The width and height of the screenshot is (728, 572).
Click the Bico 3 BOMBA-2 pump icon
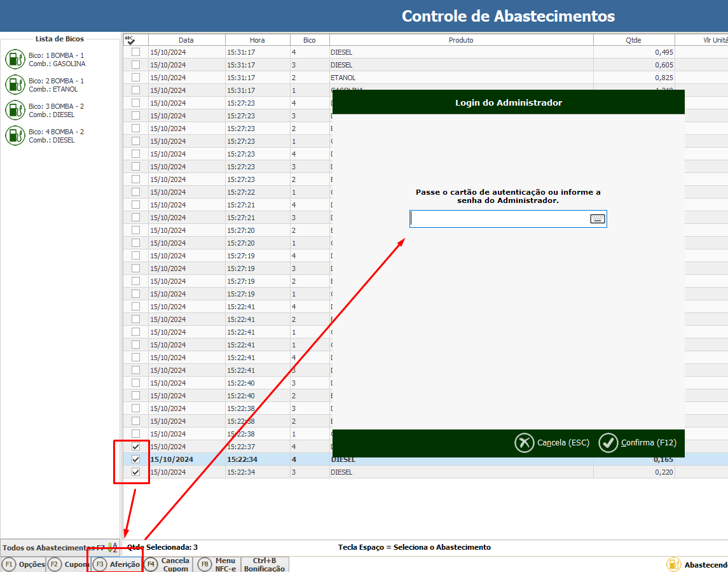tap(15, 110)
